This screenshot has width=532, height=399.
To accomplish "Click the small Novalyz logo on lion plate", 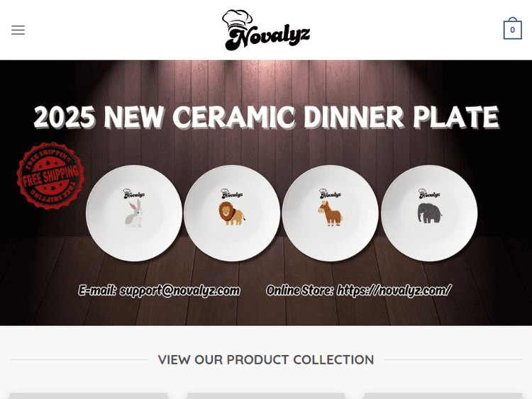I will tap(232, 194).
